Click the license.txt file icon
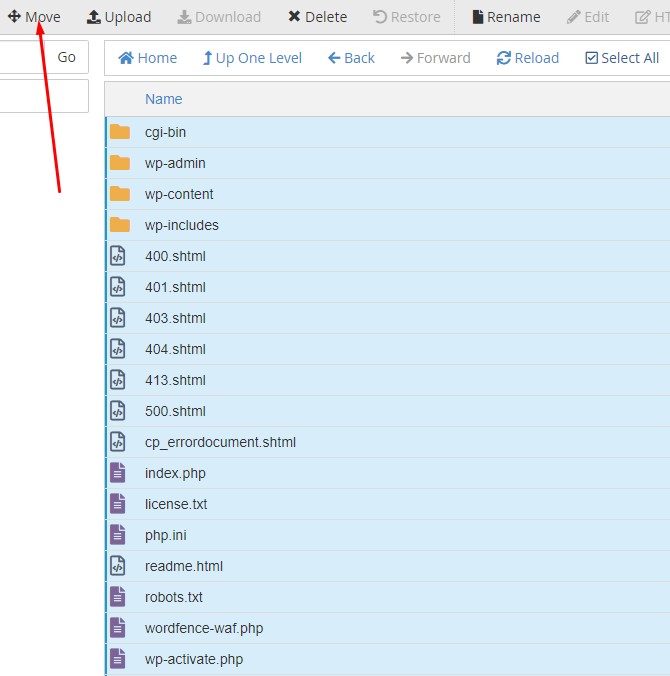The height and width of the screenshot is (676, 670). pos(118,504)
